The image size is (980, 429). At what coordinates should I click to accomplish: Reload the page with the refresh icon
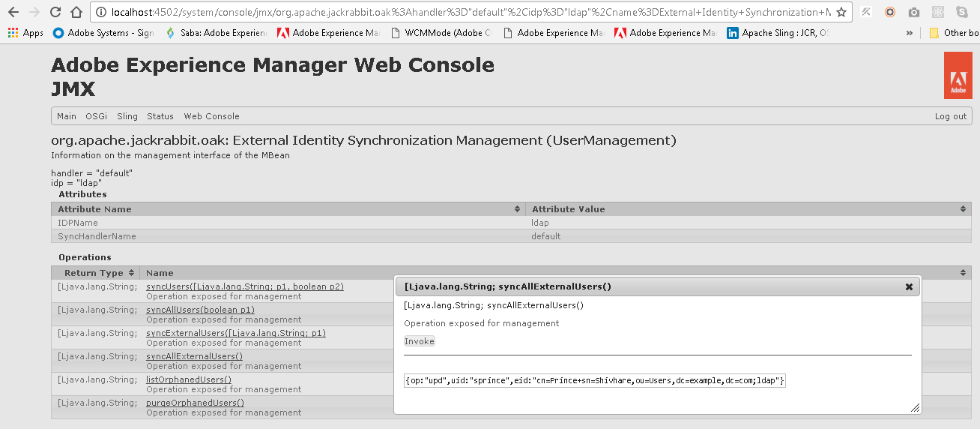(55, 12)
